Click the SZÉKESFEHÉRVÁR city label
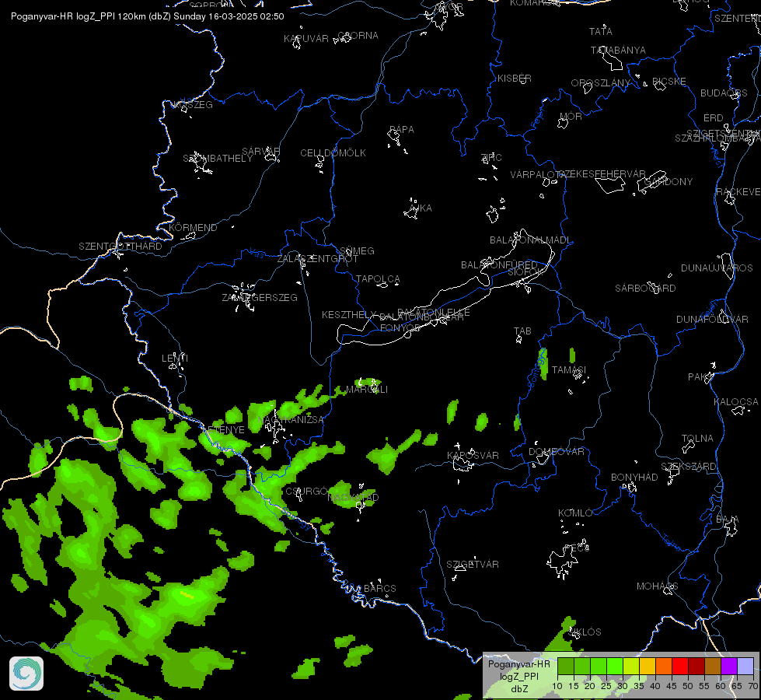Screen dimensions: 761x700 tap(602, 174)
